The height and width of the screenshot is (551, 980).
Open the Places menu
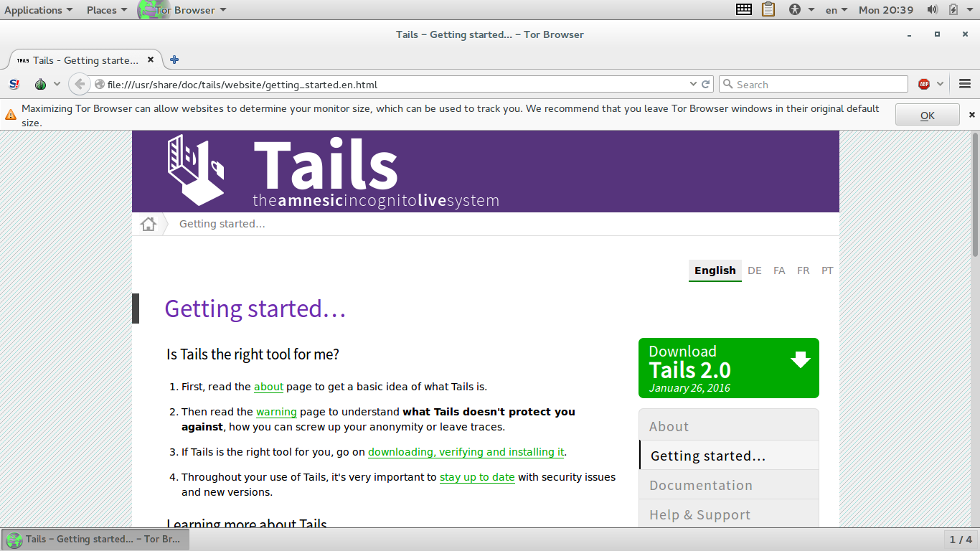[107, 10]
